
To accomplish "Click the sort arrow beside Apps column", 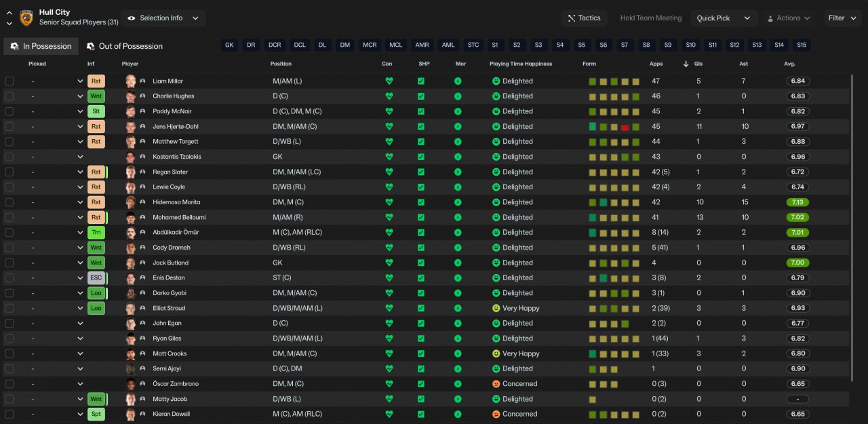I will (686, 64).
